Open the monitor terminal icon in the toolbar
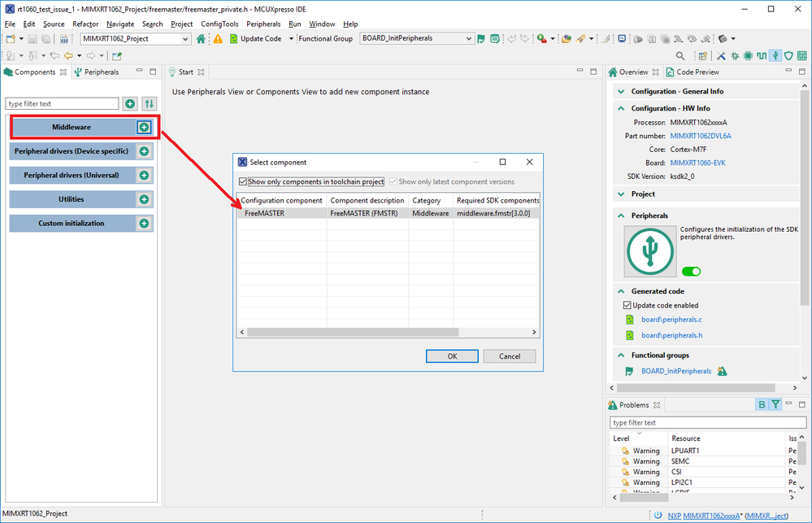This screenshot has width=812, height=523. coord(622,39)
